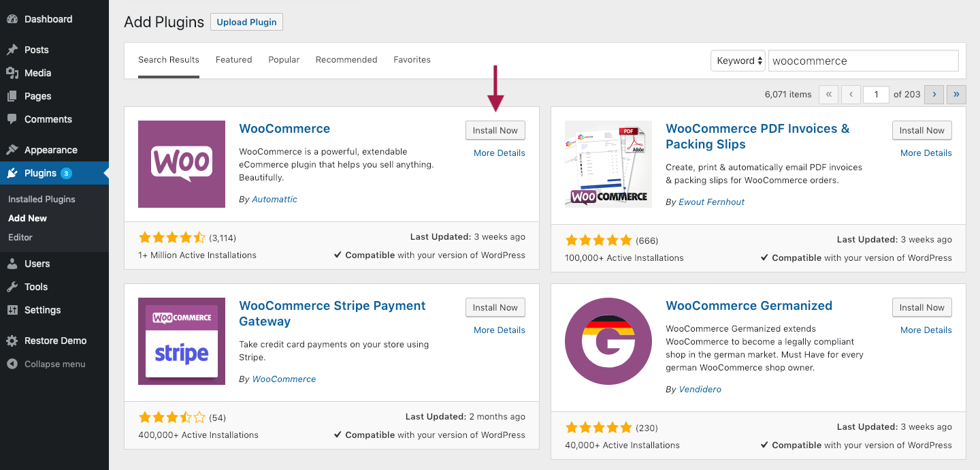
Task: Open the Dashboard gauge icon
Action: coord(12,19)
